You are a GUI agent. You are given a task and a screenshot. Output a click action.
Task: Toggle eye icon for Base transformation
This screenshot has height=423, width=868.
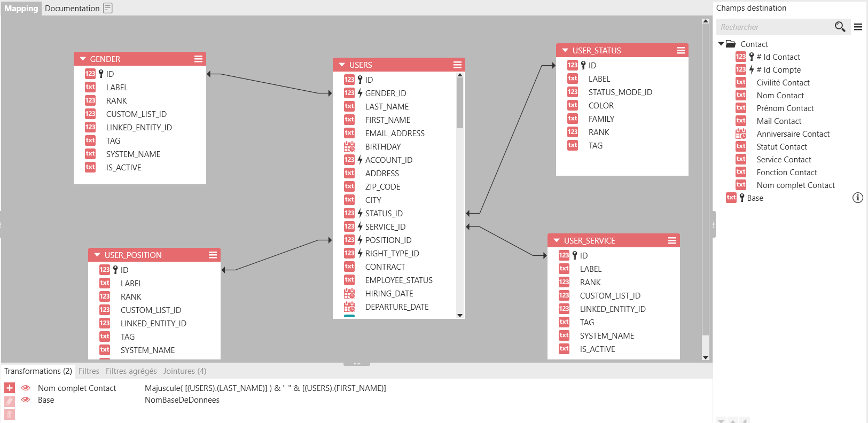click(x=26, y=399)
